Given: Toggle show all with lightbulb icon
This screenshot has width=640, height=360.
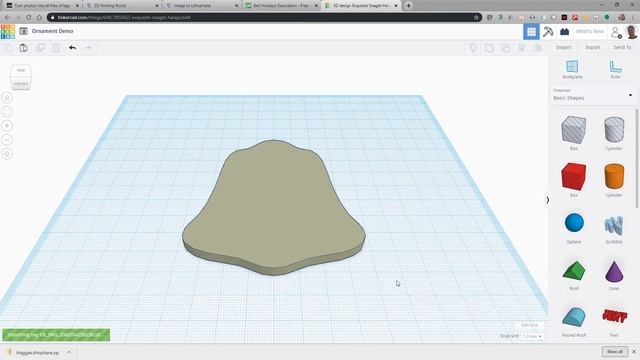Looking at the screenshot, I should pyautogui.click(x=473, y=48).
